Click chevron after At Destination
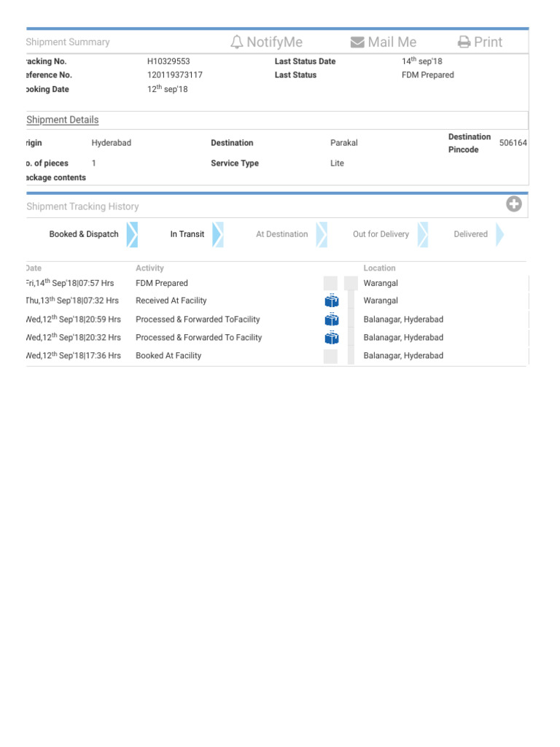The width and height of the screenshot is (560, 747). tap(322, 234)
